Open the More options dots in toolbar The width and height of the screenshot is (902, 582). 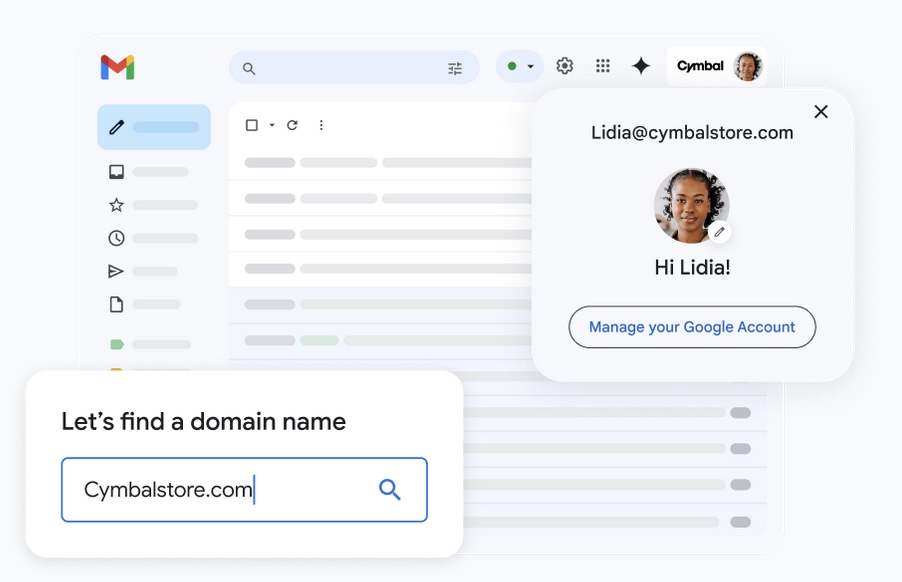(x=321, y=125)
